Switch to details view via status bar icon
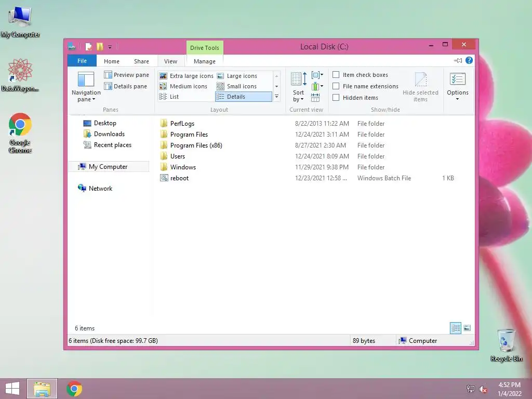The width and height of the screenshot is (532, 399). coord(456,328)
